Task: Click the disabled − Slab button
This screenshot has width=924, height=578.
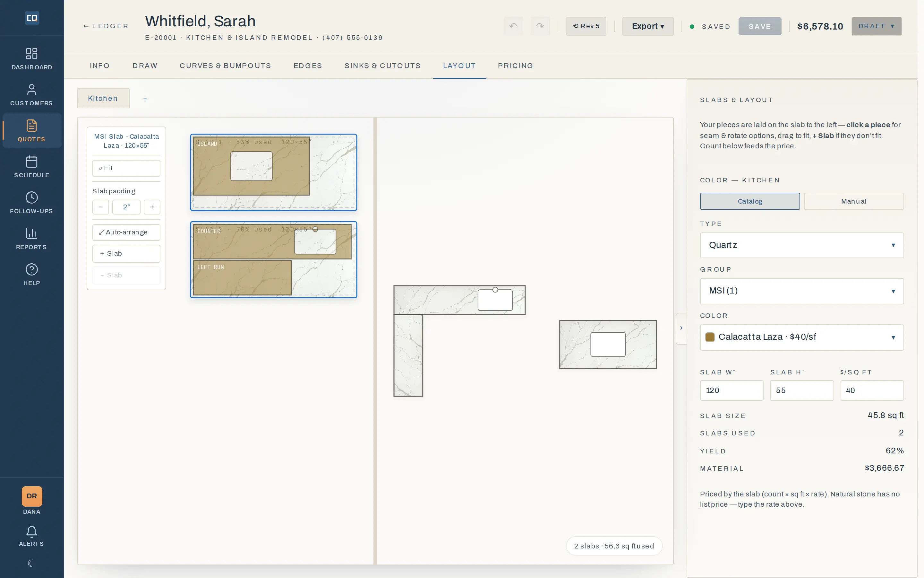Action: (126, 275)
